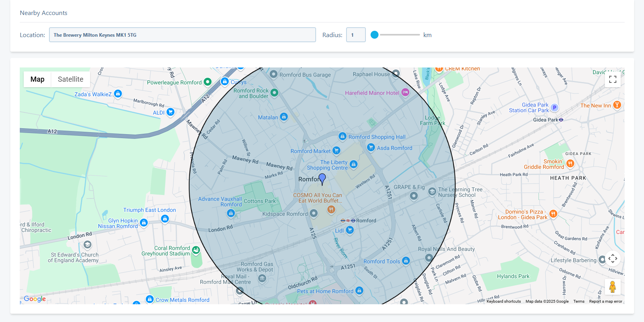
Task: Click The New Inn restaurant pin icon
Action: coord(617,105)
